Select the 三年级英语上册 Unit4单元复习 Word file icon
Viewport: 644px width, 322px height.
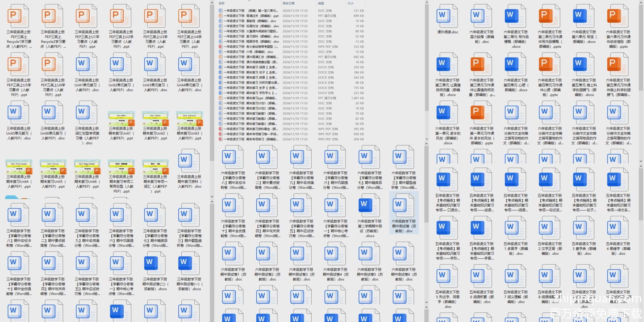[189, 64]
